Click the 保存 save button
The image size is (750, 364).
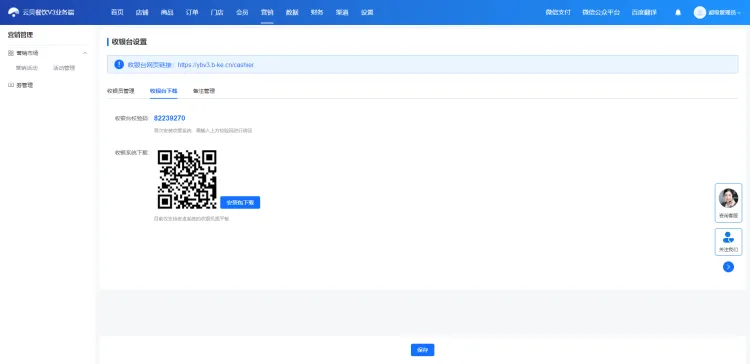[x=422, y=350]
